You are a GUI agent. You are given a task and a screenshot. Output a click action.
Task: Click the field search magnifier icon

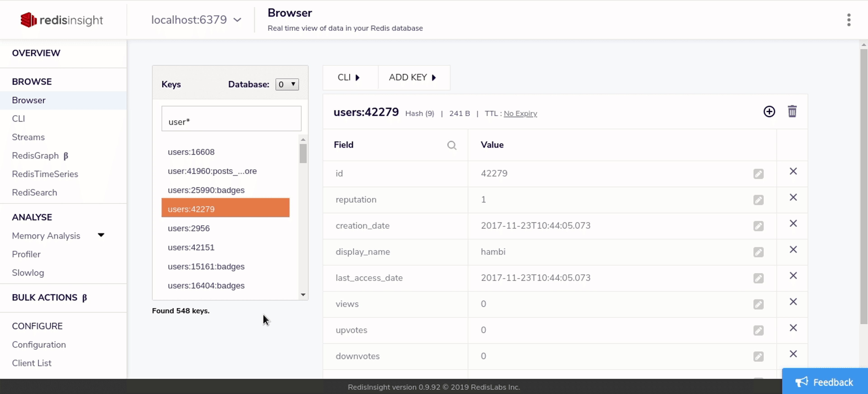452,145
